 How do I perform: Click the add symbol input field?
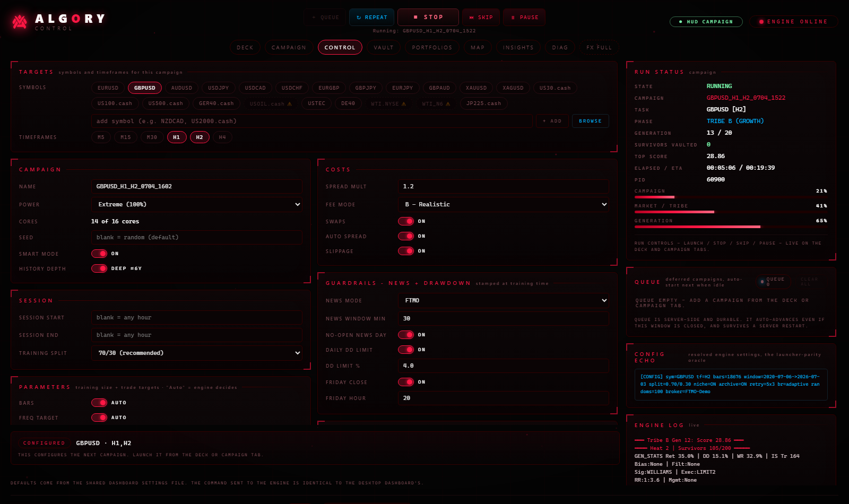[x=312, y=121]
